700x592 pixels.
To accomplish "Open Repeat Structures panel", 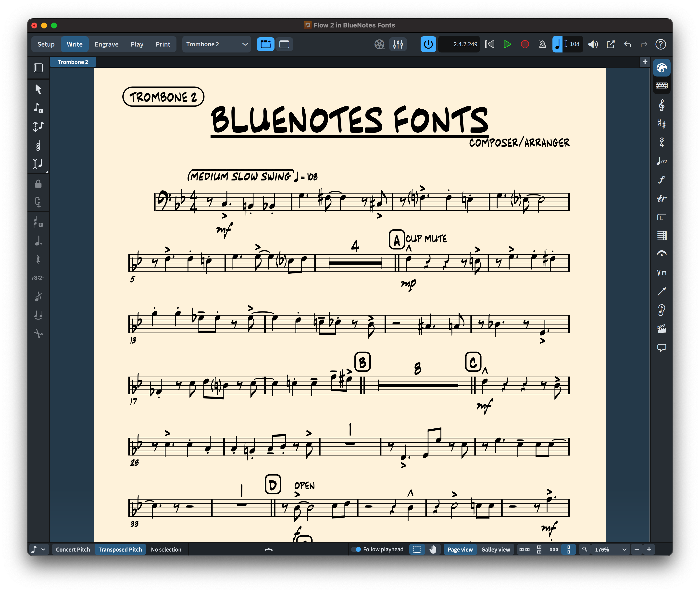I will pyautogui.click(x=661, y=217).
